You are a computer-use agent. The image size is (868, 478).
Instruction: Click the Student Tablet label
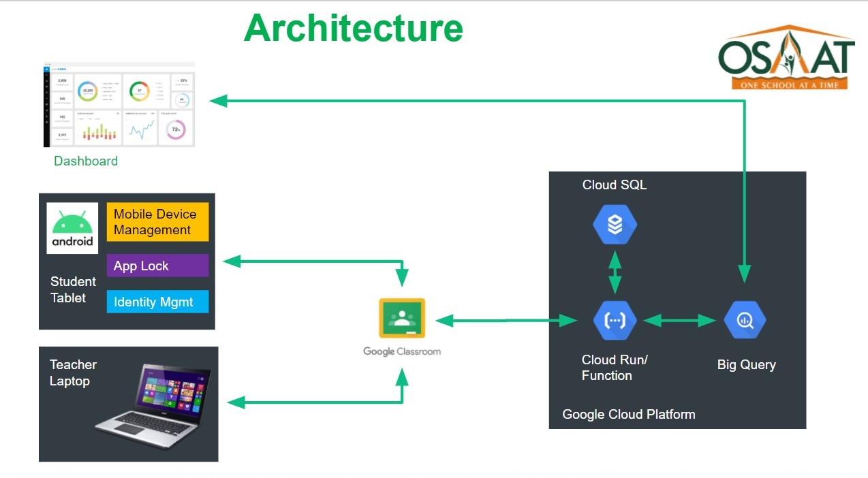tap(72, 289)
